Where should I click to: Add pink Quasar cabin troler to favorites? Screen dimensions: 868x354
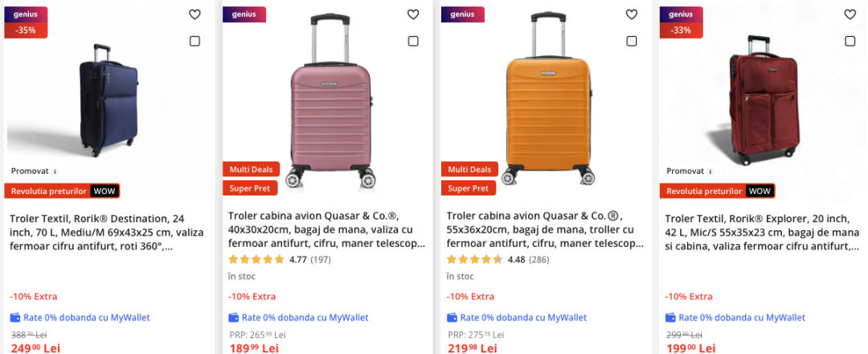(413, 14)
